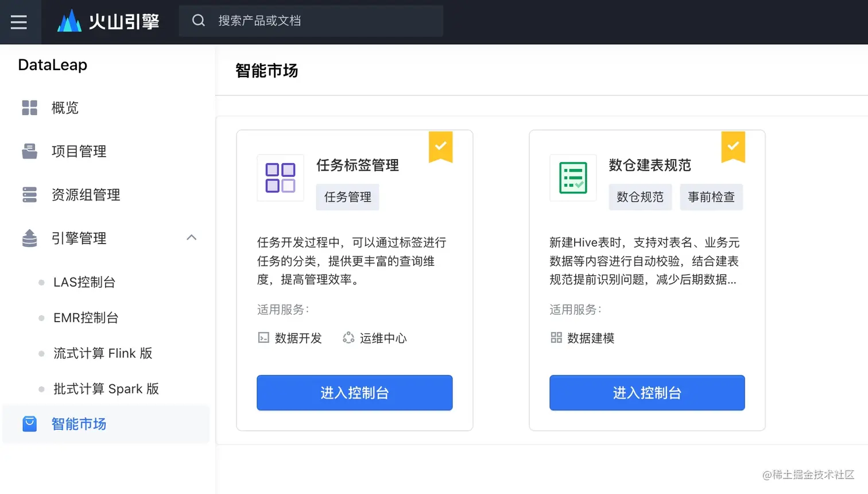Click the 数仓规范 tag

click(640, 197)
